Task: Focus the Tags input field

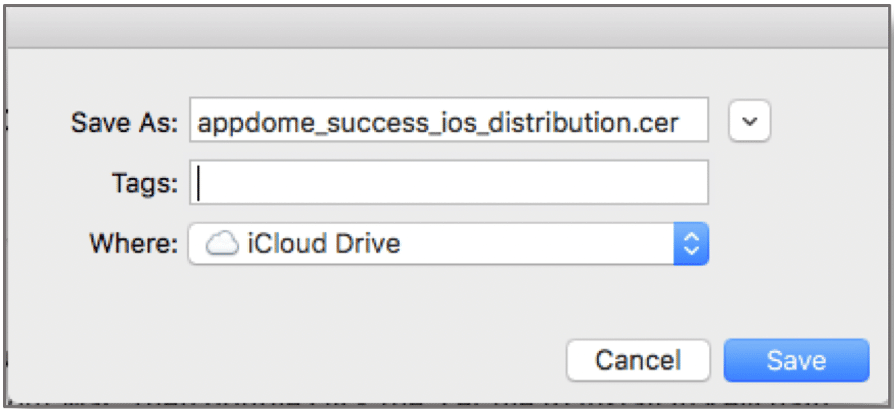Action: (448, 183)
